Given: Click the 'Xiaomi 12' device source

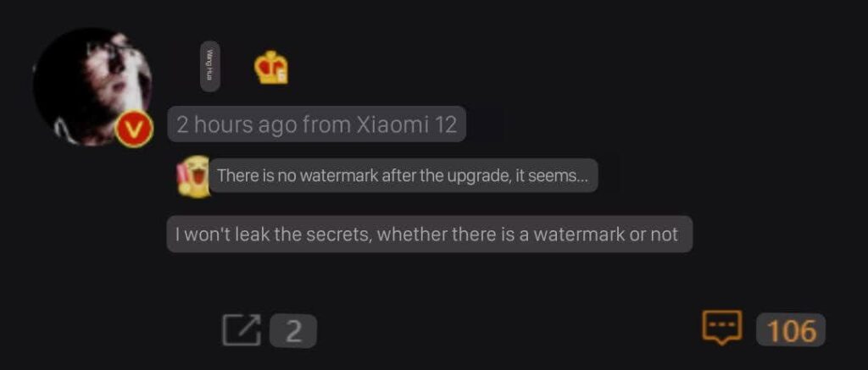Looking at the screenshot, I should tap(406, 125).
